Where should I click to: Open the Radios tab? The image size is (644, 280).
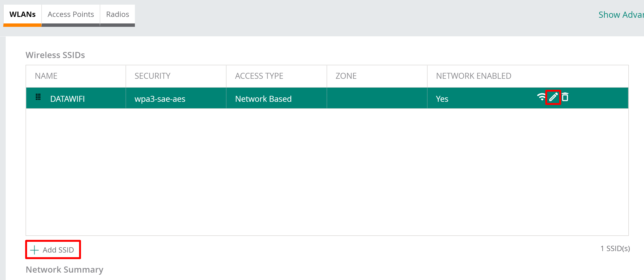pyautogui.click(x=118, y=15)
